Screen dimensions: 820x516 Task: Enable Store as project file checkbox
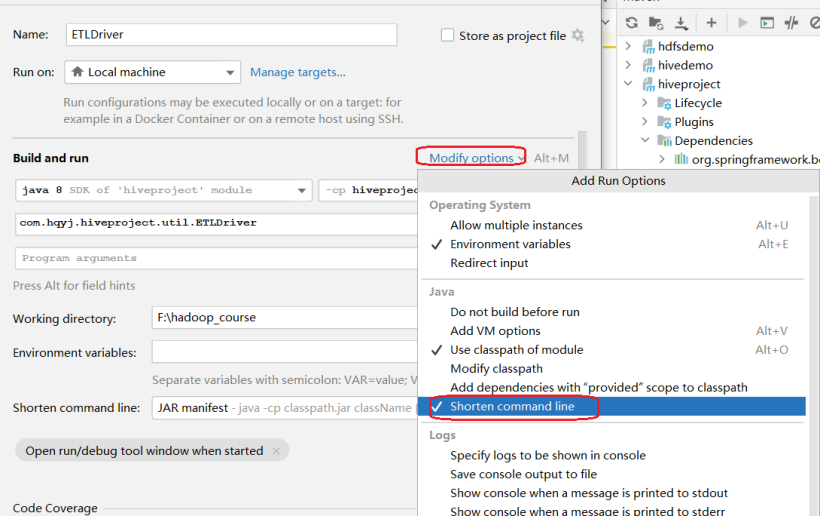(447, 35)
